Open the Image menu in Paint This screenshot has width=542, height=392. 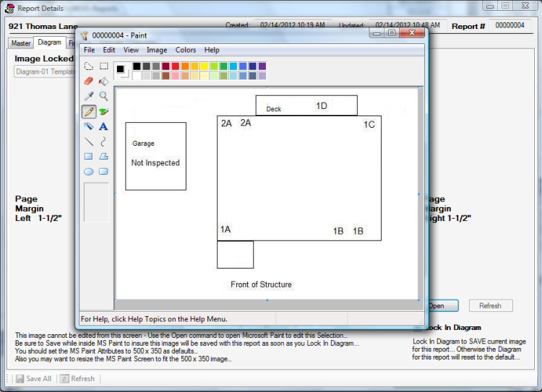(157, 50)
